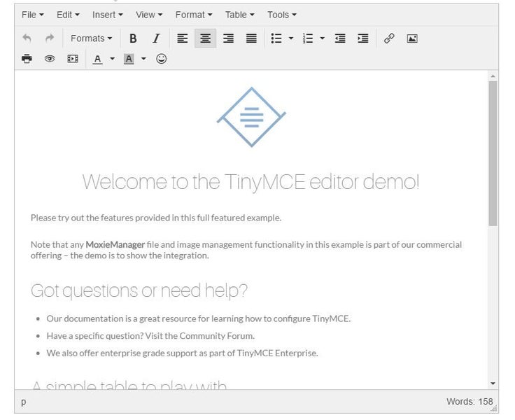Decrease indent of paragraph
Viewport: 515px width, 420px height.
340,38
